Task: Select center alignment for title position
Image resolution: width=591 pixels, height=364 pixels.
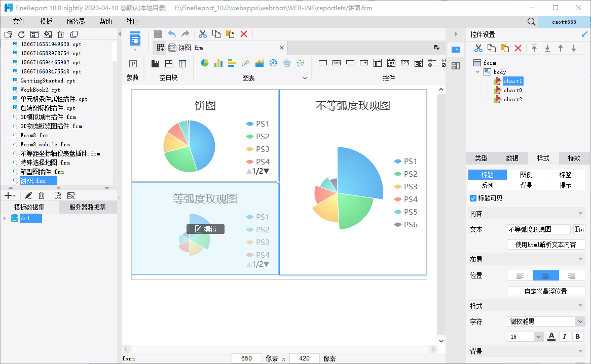Action: (x=546, y=275)
